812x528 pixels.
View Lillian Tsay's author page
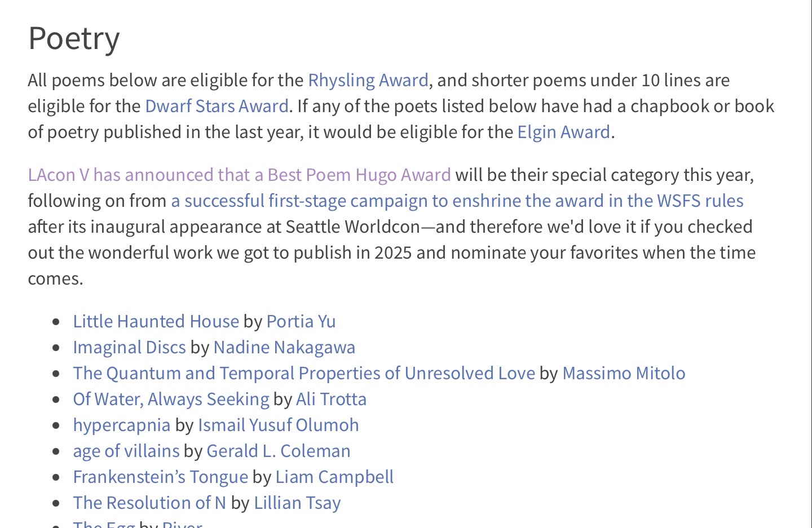(x=297, y=503)
